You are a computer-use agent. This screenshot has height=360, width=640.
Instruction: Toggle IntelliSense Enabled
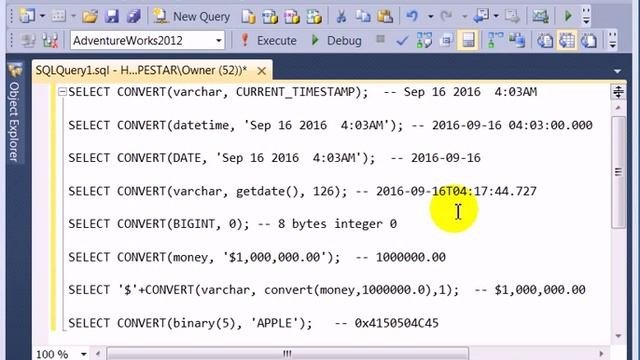pos(468,40)
